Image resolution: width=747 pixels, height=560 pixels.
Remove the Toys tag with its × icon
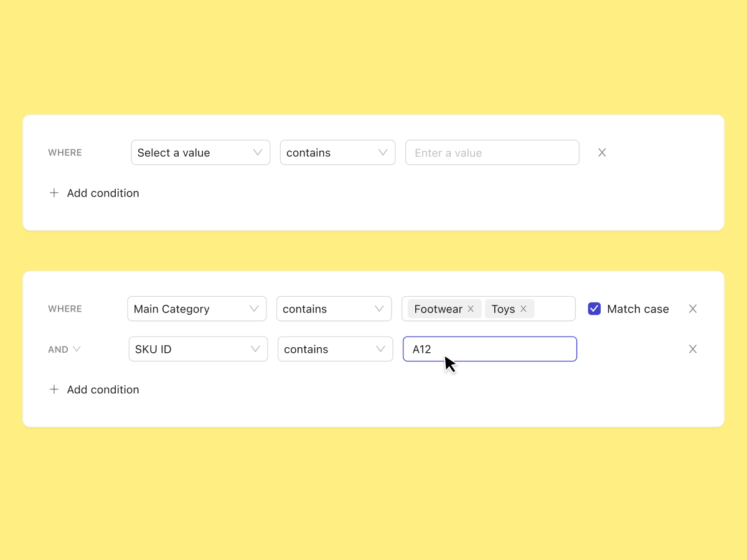pos(525,309)
